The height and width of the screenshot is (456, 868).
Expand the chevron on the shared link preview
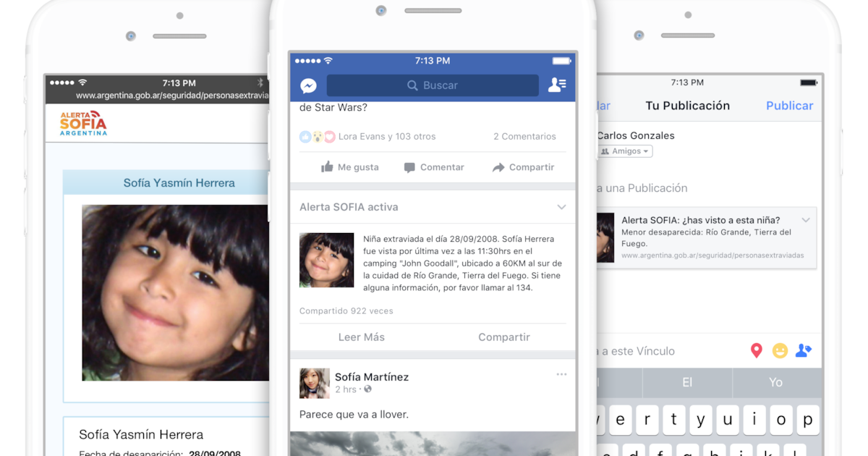pyautogui.click(x=806, y=220)
